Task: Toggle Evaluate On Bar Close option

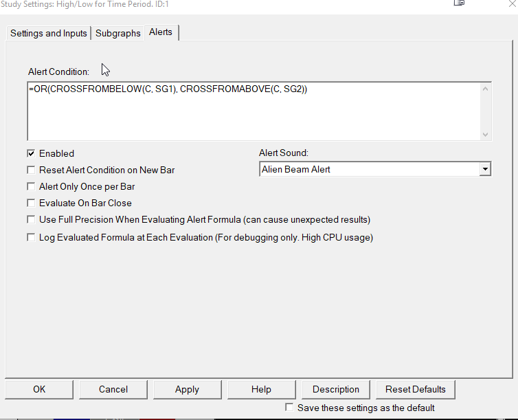Action: [31, 203]
